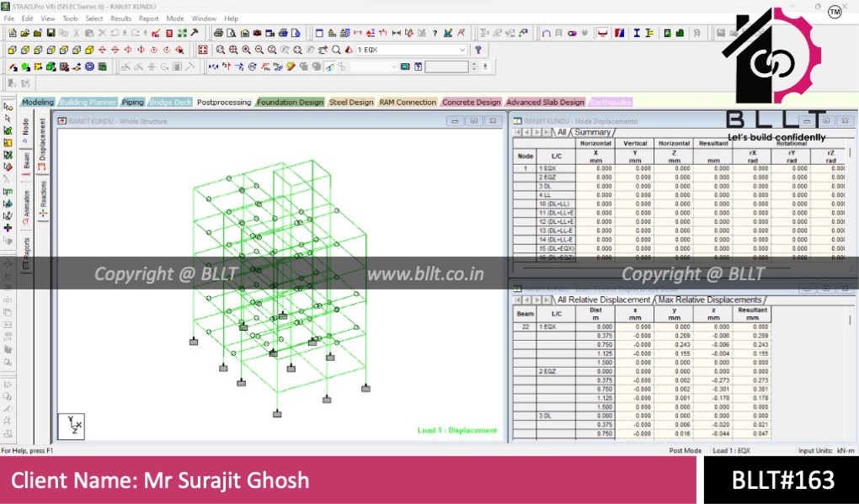Open the Max Relative Displacements tab

coord(710,300)
